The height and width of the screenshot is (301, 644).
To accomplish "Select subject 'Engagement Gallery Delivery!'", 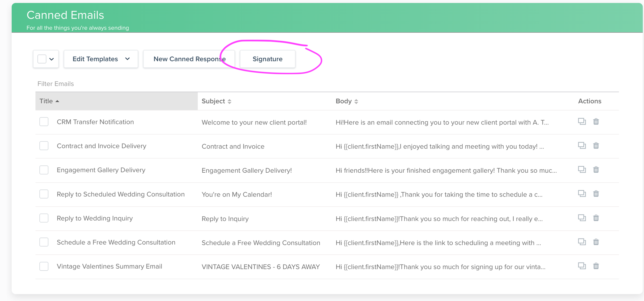I will [x=247, y=171].
